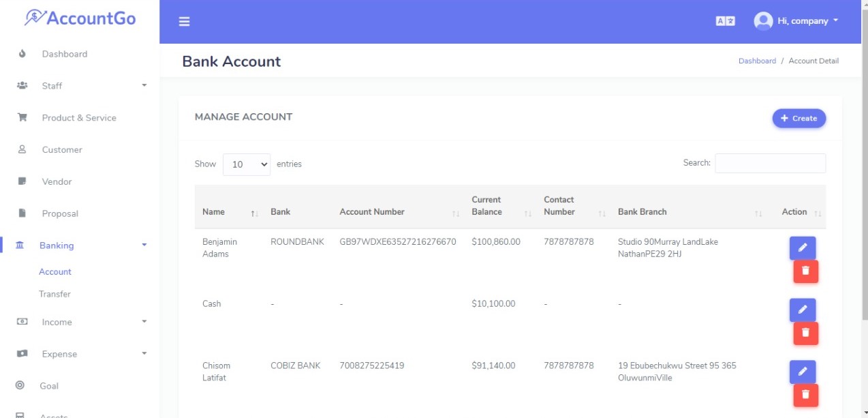Click the Create account button

799,119
